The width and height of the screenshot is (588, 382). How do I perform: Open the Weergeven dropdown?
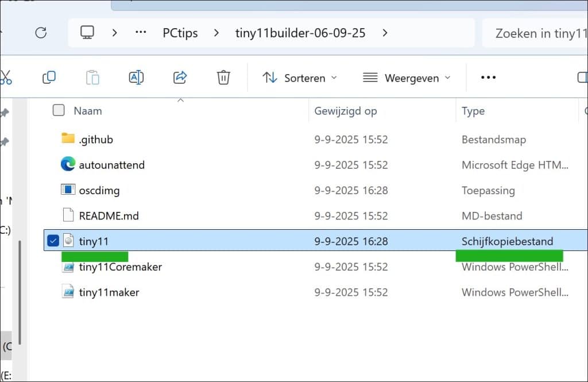pos(407,78)
